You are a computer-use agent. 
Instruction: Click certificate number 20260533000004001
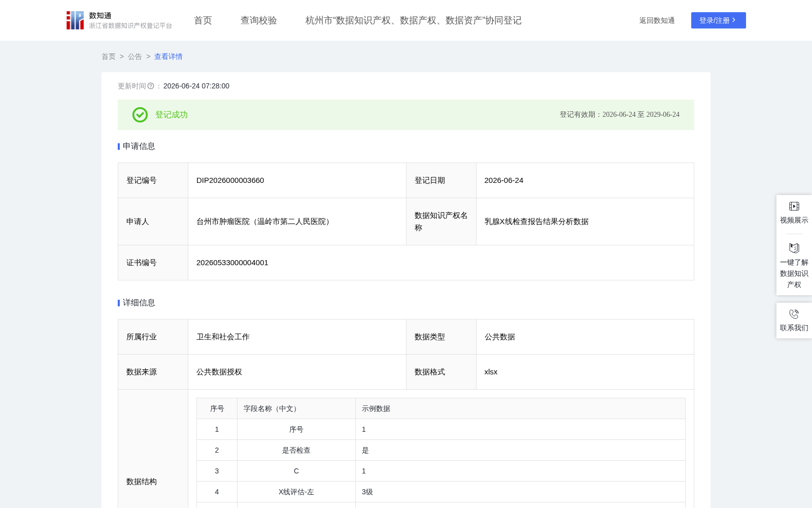point(232,263)
